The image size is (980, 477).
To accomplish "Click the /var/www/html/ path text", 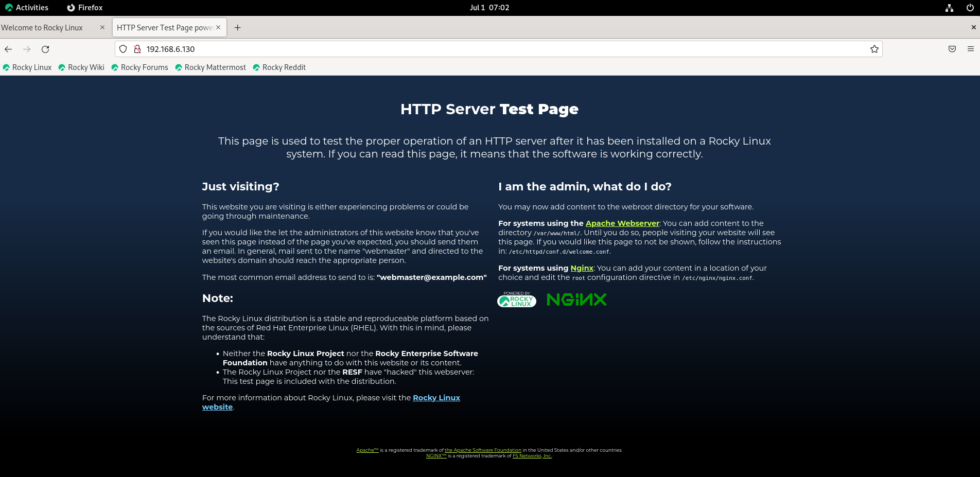I will coord(557,233).
